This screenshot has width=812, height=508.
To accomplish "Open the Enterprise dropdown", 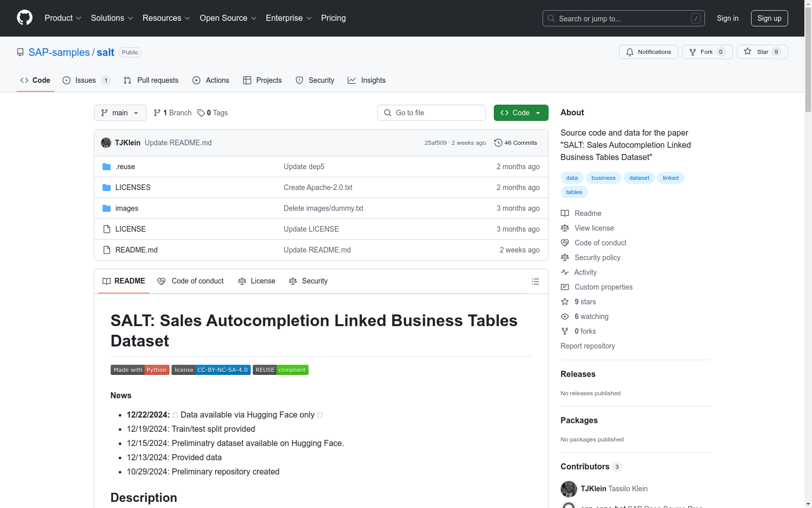I will (x=289, y=18).
